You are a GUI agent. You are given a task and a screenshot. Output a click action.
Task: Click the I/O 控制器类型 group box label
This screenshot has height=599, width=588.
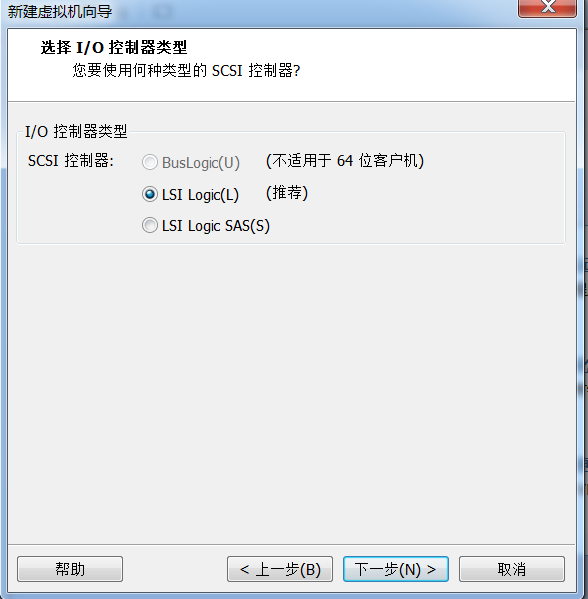coord(76,132)
